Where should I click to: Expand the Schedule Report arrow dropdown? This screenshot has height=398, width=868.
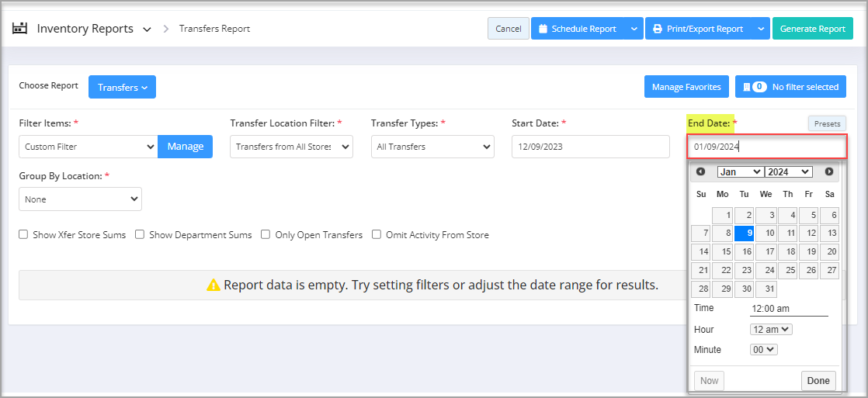(634, 29)
